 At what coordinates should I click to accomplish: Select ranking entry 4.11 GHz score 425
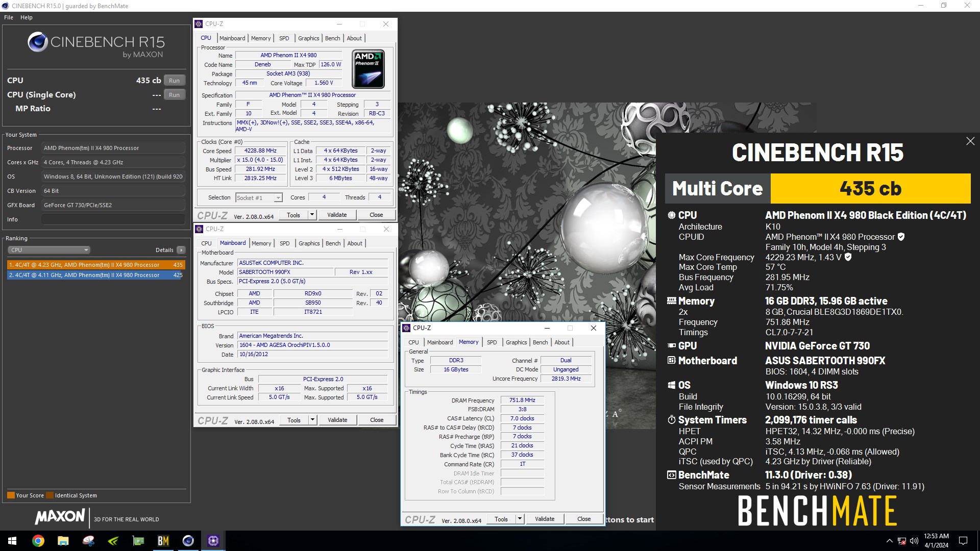pos(96,275)
